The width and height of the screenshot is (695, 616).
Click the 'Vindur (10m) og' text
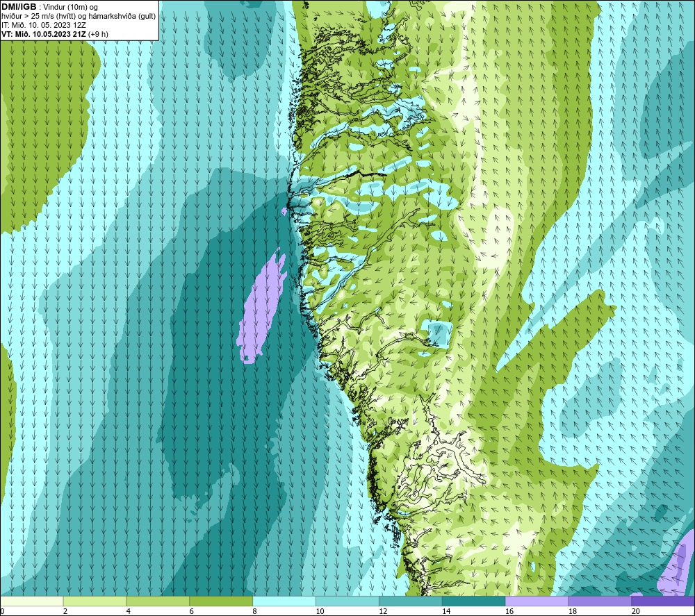(x=70, y=8)
